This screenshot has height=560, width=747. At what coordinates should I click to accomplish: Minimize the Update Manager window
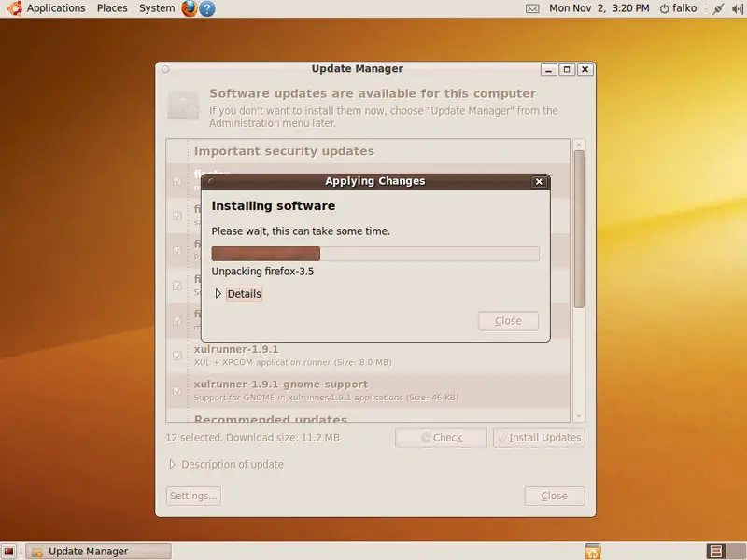[549, 69]
